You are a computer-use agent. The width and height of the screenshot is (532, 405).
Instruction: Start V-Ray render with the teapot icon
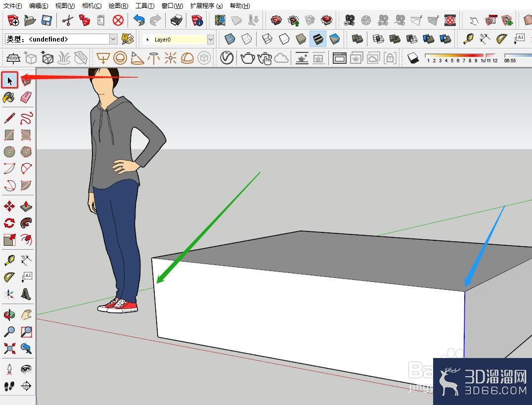tap(248, 58)
